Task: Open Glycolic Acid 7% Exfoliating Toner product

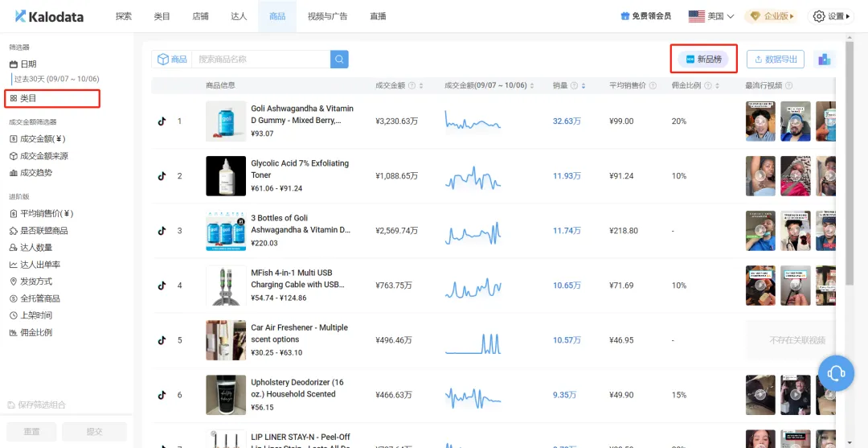Action: point(299,169)
